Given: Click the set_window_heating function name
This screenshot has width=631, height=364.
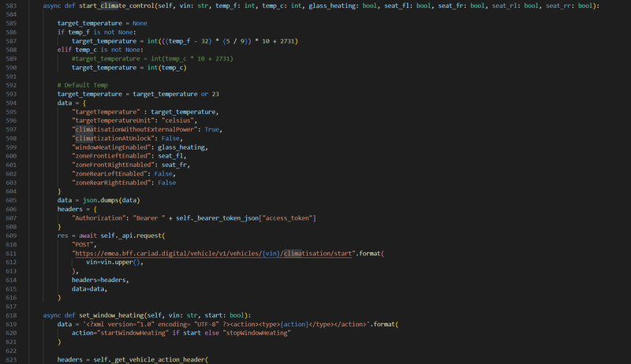Looking at the screenshot, I should [x=111, y=315].
